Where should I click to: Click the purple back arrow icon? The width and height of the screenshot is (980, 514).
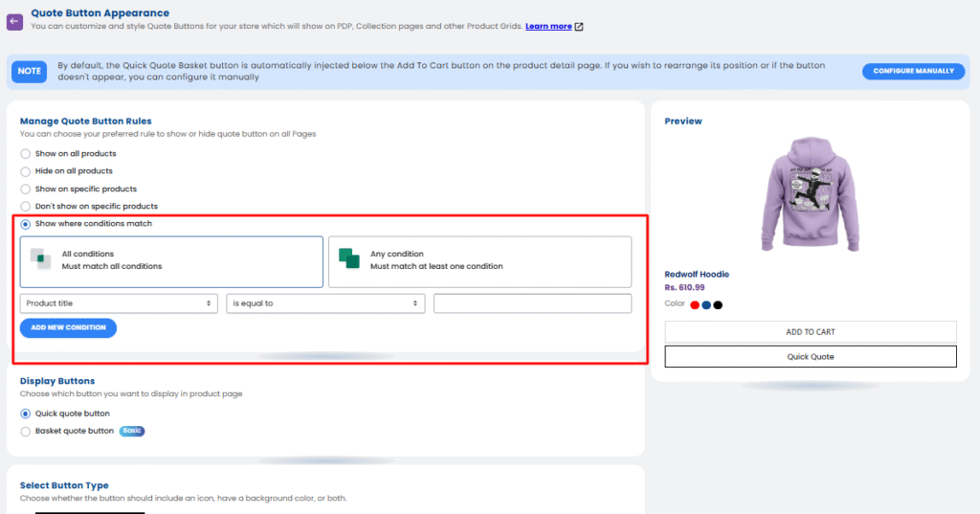click(x=15, y=18)
